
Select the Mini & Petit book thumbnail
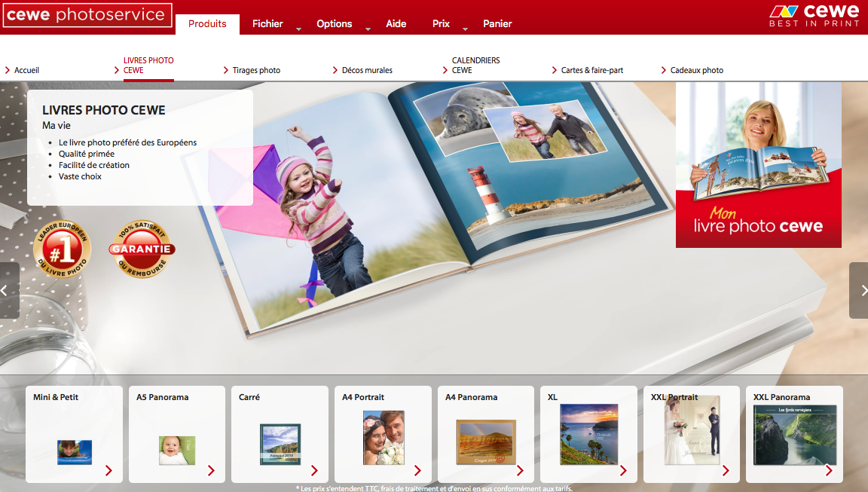[74, 452]
